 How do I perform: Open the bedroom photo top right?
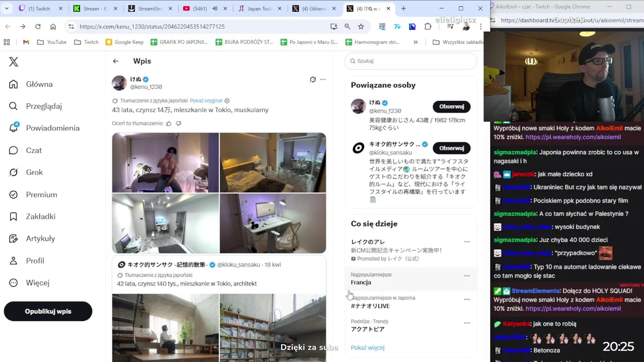click(x=273, y=162)
